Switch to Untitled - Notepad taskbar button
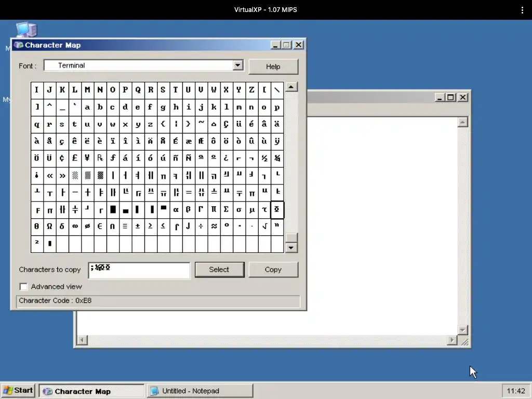 tap(200, 391)
